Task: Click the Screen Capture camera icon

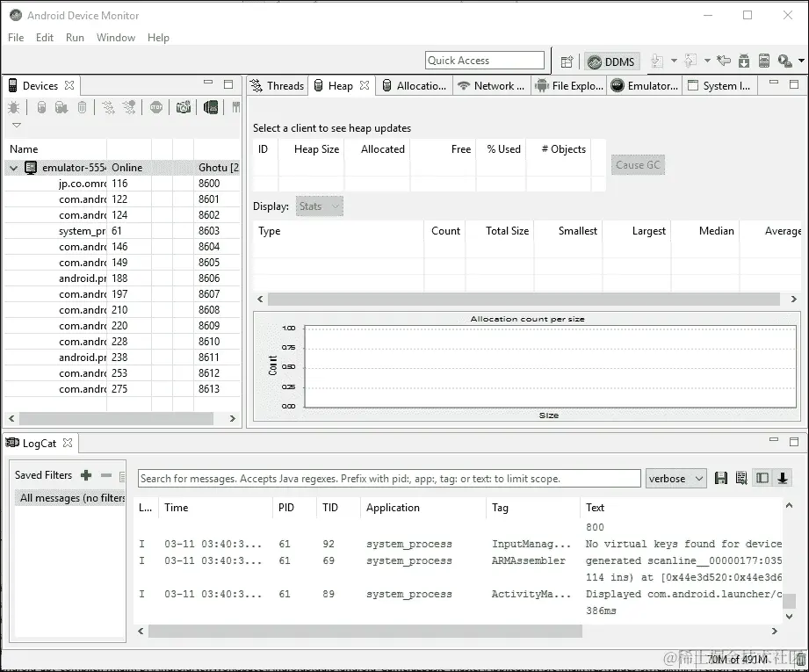Action: [x=184, y=107]
